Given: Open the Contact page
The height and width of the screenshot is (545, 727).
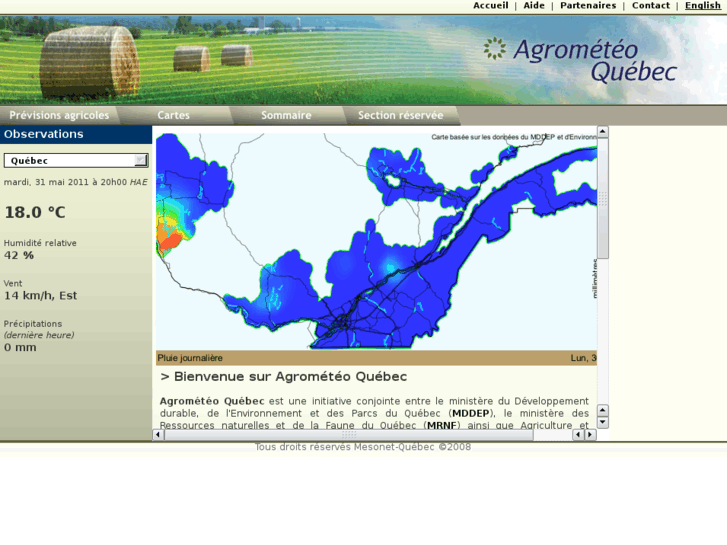Looking at the screenshot, I should [650, 6].
